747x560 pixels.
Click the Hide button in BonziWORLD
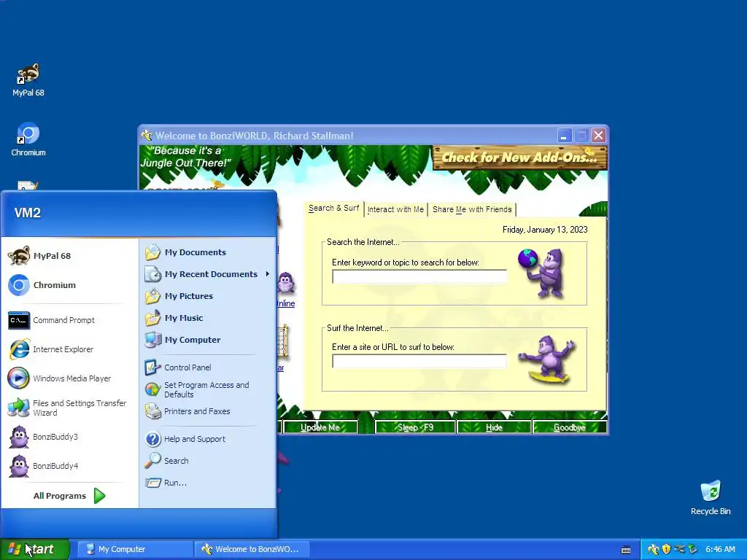[494, 427]
